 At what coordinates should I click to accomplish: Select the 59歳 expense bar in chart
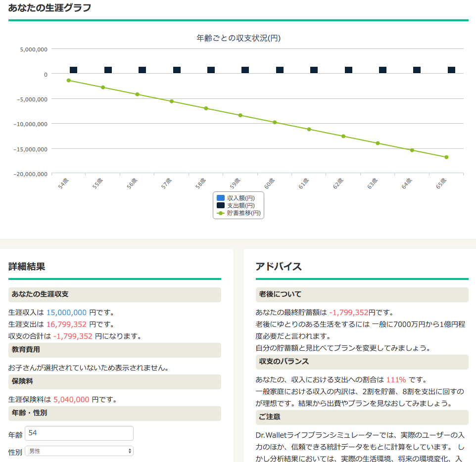pos(245,70)
